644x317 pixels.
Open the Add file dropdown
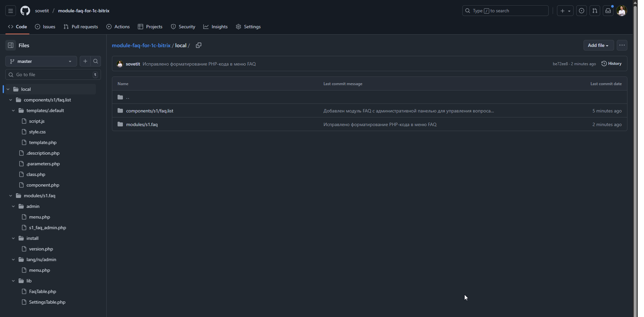(x=598, y=45)
